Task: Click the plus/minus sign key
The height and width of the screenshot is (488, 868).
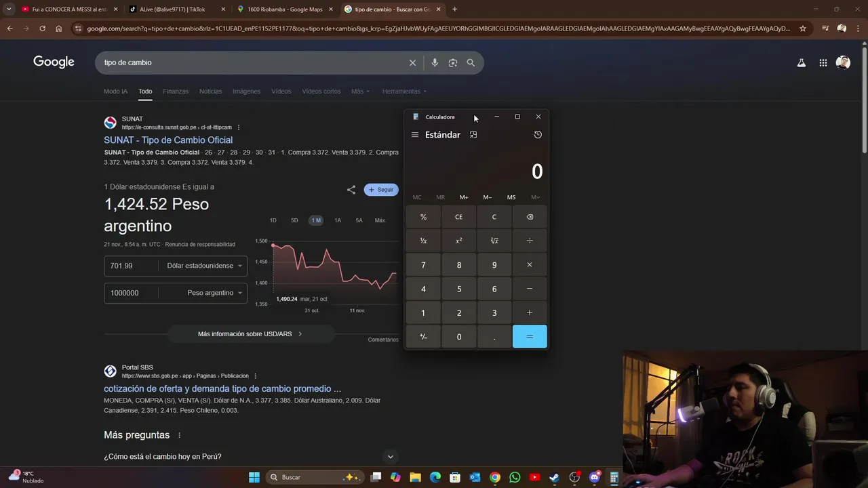Action: click(x=423, y=337)
